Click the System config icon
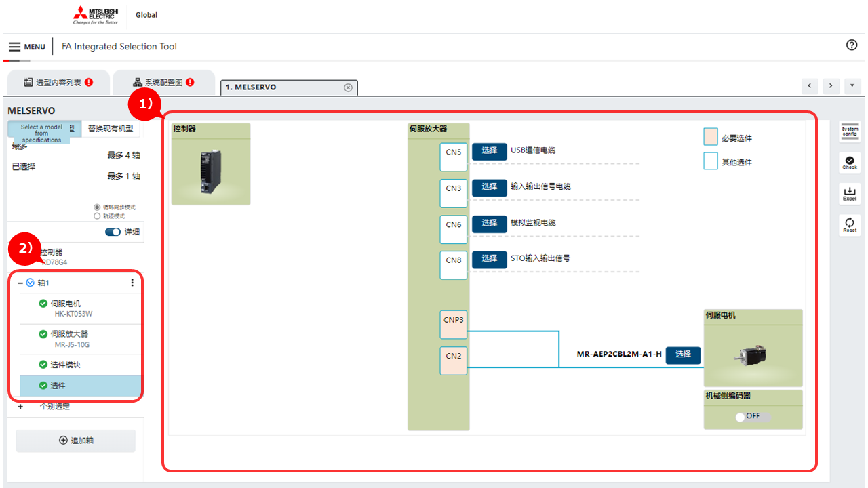The image size is (868, 488). (x=850, y=131)
